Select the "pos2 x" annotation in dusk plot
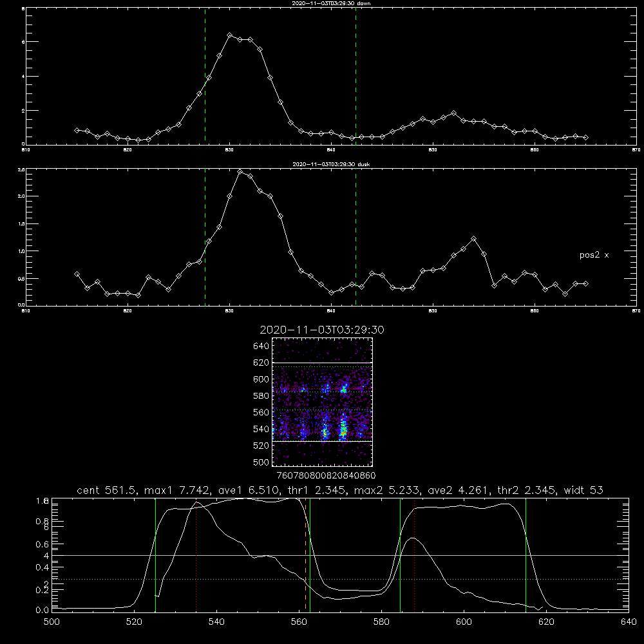Screen dimensions: 644x644 (x=594, y=255)
